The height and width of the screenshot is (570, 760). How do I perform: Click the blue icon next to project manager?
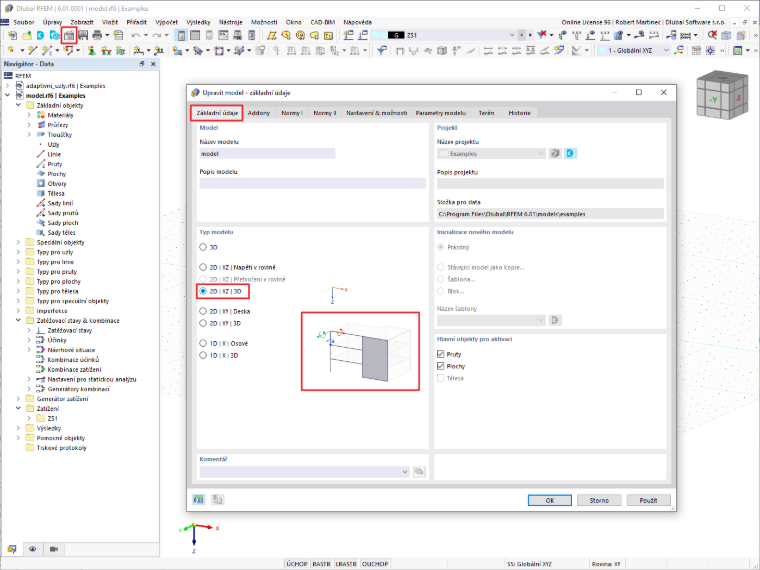click(x=570, y=154)
